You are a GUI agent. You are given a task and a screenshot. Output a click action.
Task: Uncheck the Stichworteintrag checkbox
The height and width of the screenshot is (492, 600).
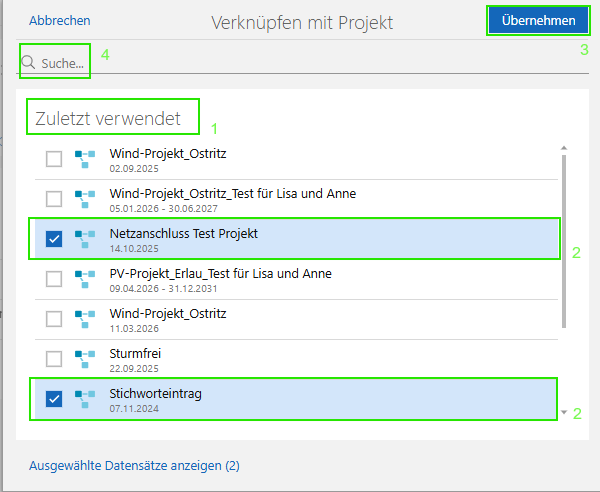[x=54, y=399]
